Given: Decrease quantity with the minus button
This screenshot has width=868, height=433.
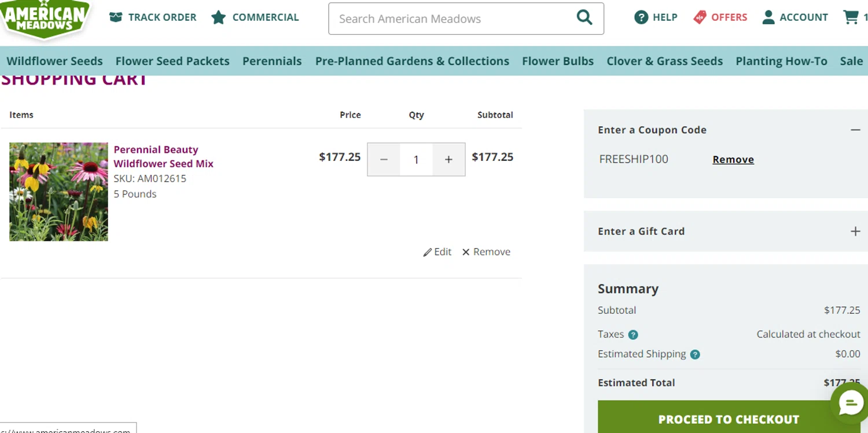Looking at the screenshot, I should tap(384, 160).
